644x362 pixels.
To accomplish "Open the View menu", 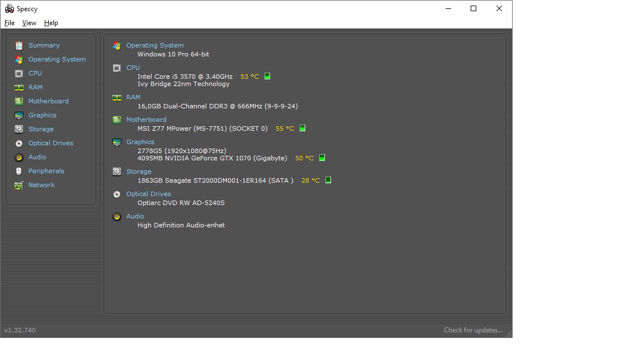I will click(29, 23).
